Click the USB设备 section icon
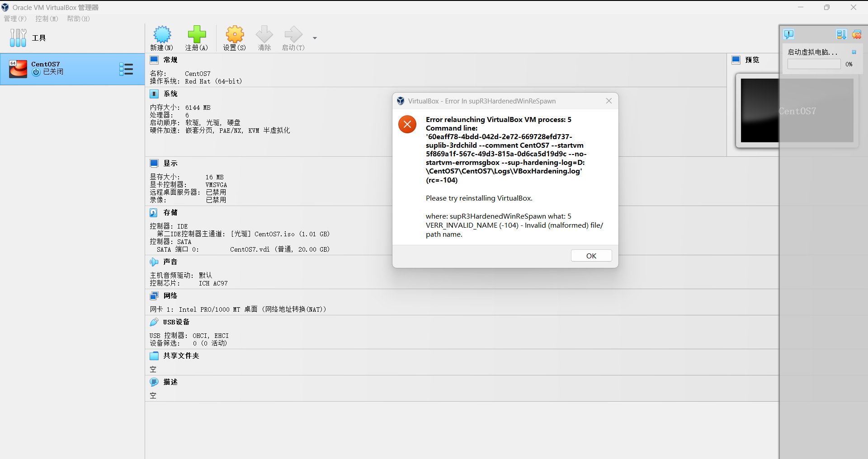The image size is (868, 459). tap(154, 322)
